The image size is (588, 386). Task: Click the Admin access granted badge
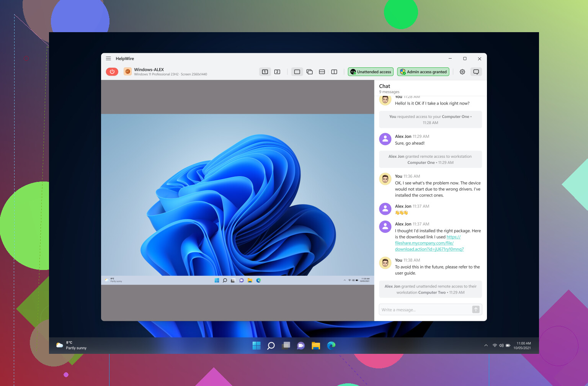(423, 72)
